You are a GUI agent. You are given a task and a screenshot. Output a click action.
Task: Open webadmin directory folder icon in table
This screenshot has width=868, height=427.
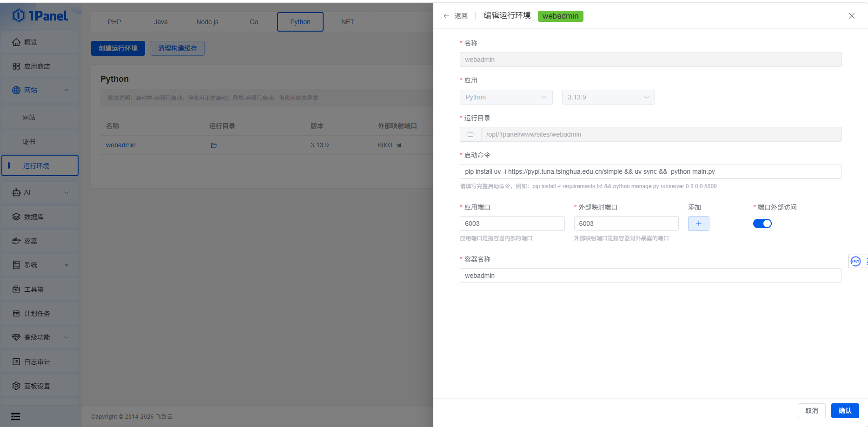click(214, 145)
